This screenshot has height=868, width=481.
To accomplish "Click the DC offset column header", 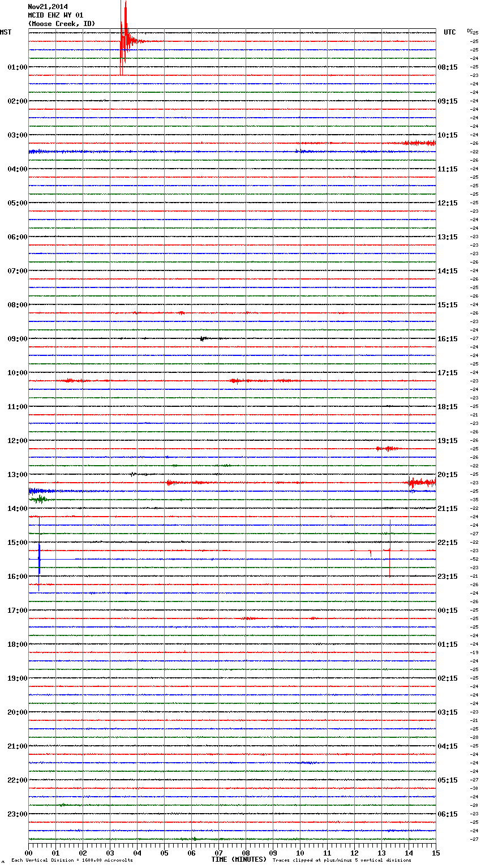I will (470, 31).
